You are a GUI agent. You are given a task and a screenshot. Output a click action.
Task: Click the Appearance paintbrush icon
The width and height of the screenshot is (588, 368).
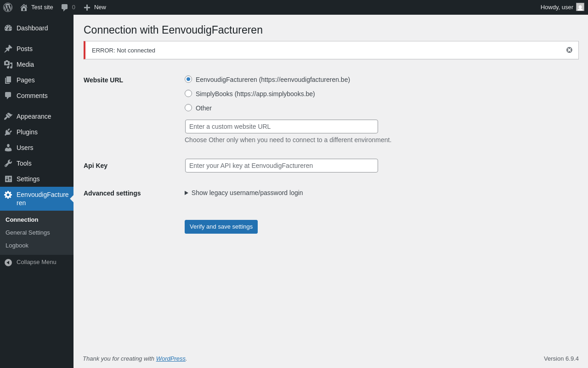coord(8,116)
